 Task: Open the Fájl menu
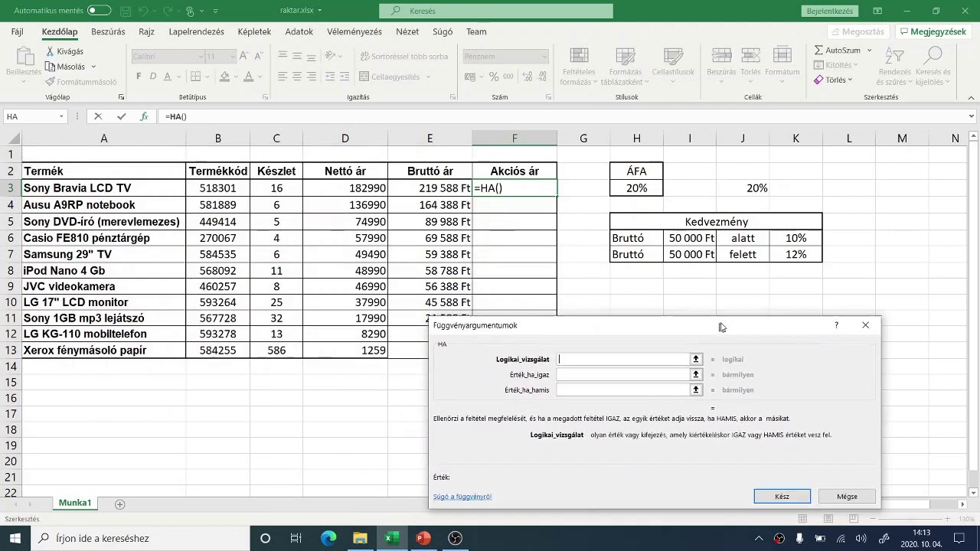[x=17, y=32]
